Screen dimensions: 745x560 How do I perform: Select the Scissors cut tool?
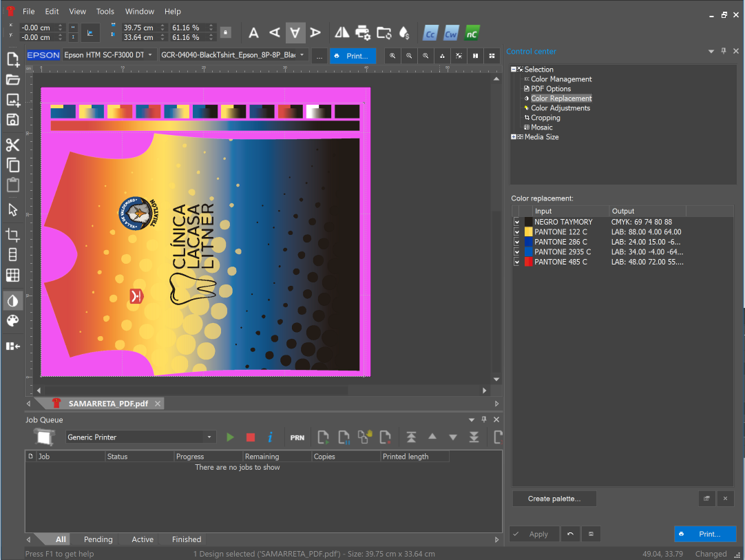click(13, 145)
